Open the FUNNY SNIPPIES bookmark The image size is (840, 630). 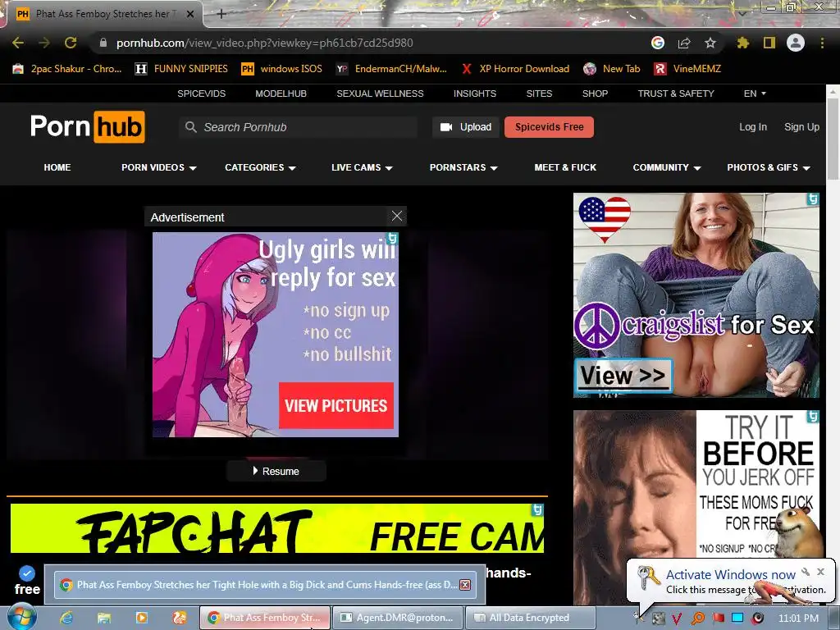click(x=181, y=69)
